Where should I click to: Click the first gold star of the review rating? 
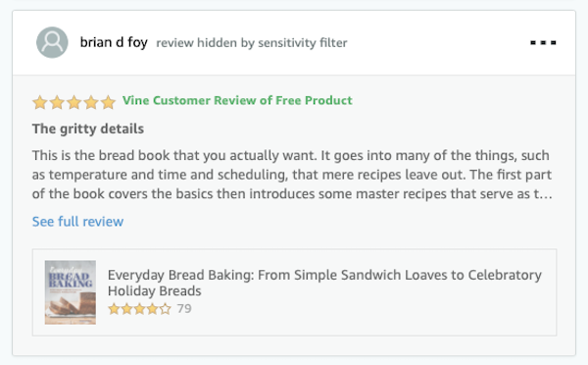point(40,102)
